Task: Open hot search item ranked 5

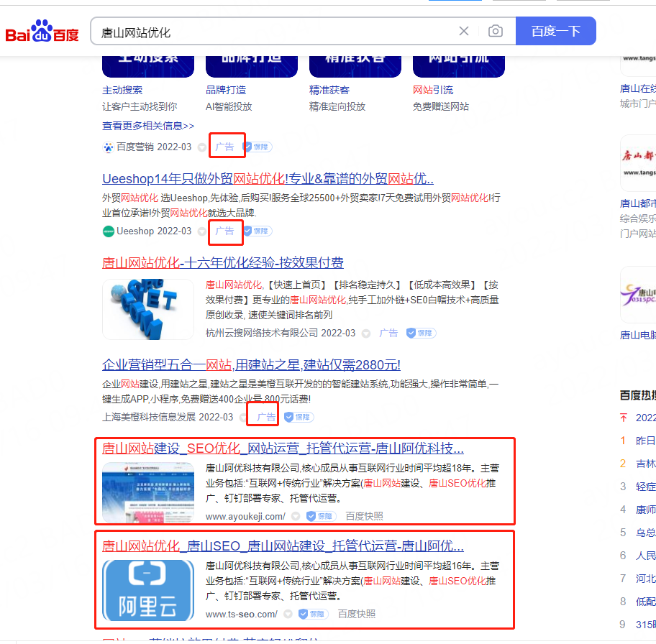Action: coord(645,533)
